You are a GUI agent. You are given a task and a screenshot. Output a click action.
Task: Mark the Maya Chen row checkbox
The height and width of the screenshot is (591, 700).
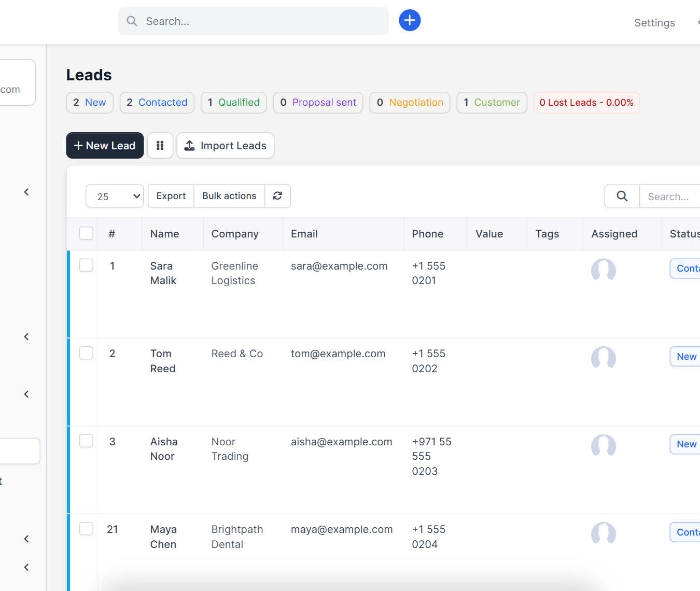86,529
